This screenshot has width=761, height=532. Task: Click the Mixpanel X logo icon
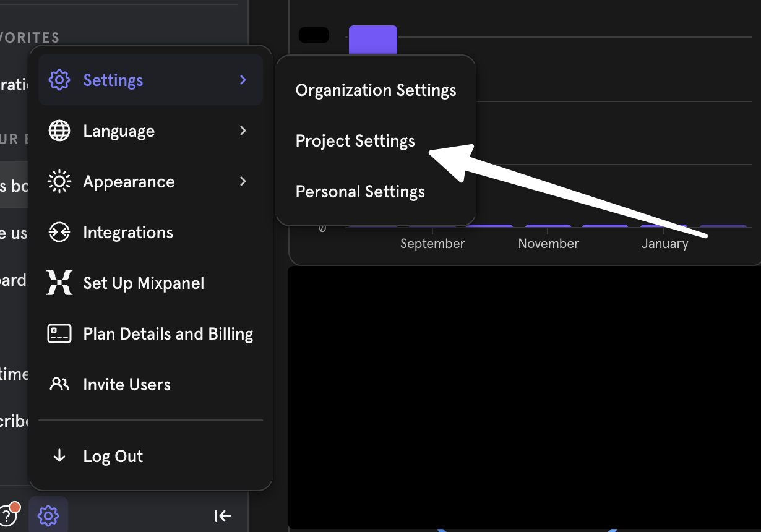click(59, 283)
